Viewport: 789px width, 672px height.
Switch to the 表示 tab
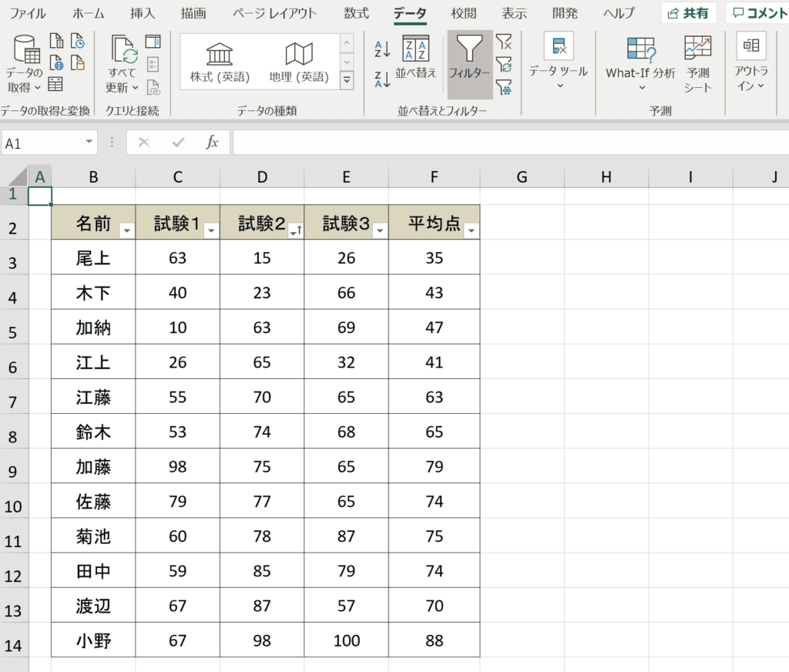(514, 13)
